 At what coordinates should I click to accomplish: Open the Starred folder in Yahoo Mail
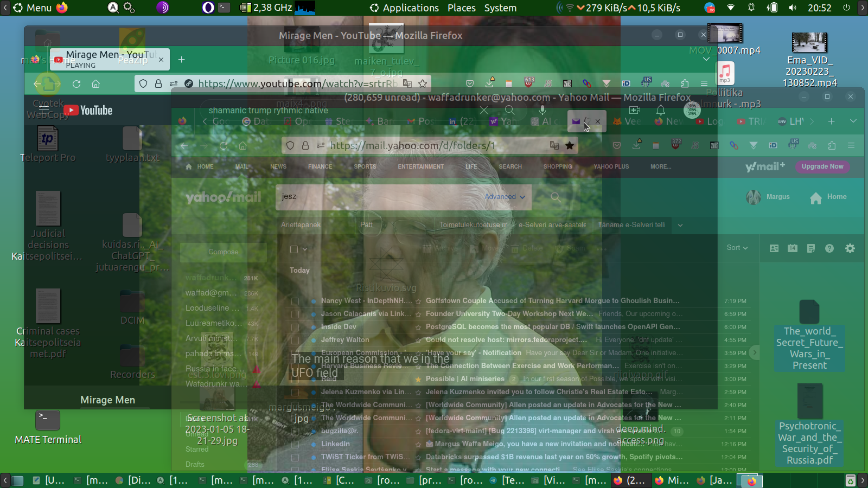pyautogui.click(x=197, y=449)
